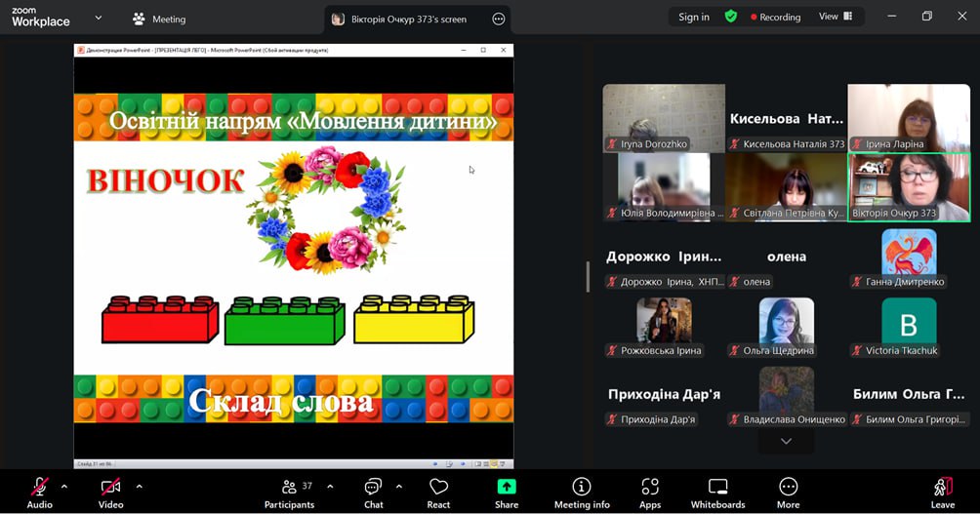The width and height of the screenshot is (980, 514).
Task: Open Whiteboards
Action: 717,493
